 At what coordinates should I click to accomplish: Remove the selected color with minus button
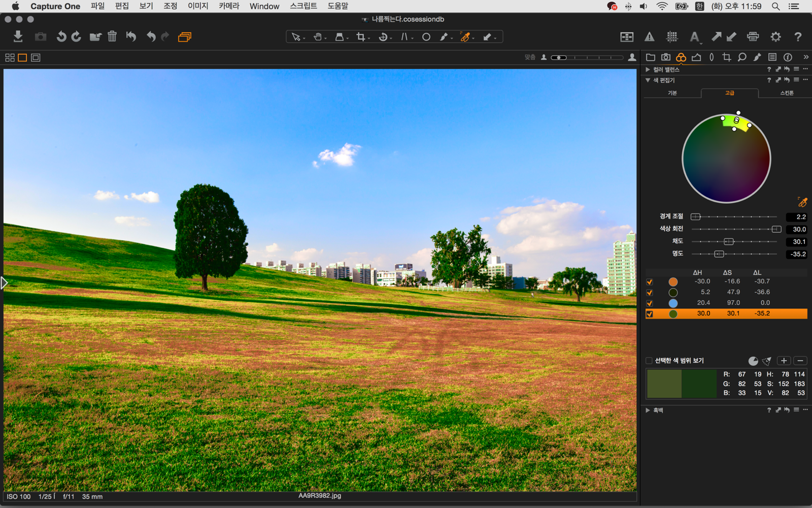point(800,361)
